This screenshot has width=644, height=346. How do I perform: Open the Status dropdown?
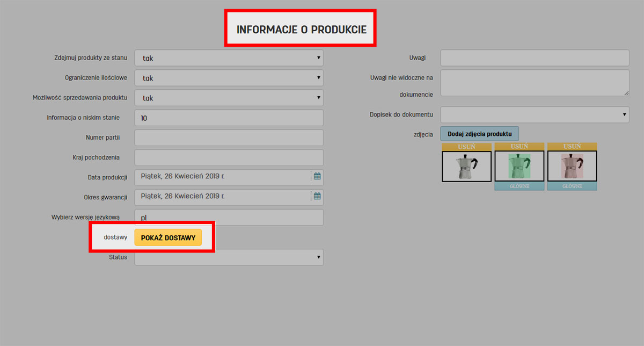click(x=229, y=257)
